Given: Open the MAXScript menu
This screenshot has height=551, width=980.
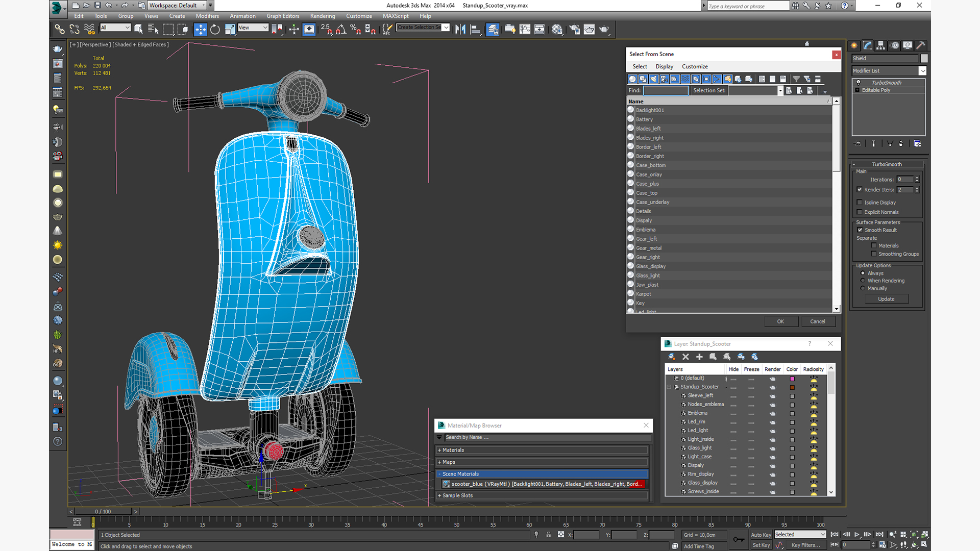Looking at the screenshot, I should point(396,16).
